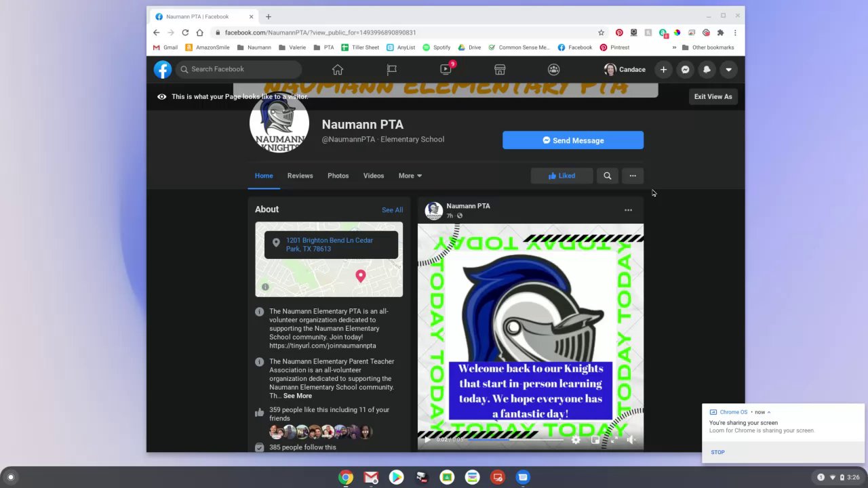This screenshot has width=868, height=488.
Task: Play the post video
Action: click(x=427, y=439)
